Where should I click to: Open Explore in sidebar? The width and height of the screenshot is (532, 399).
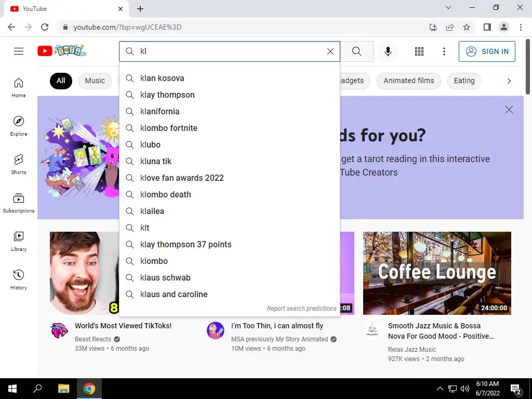[x=19, y=126]
